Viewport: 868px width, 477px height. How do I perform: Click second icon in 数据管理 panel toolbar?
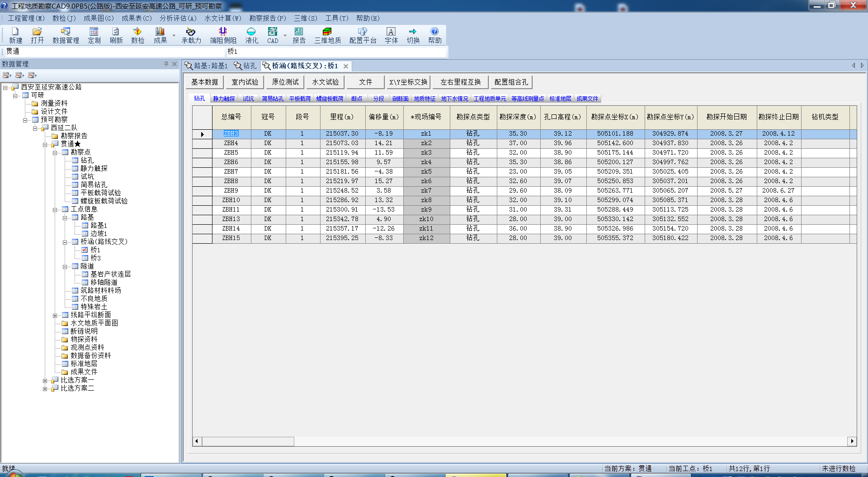tap(20, 75)
